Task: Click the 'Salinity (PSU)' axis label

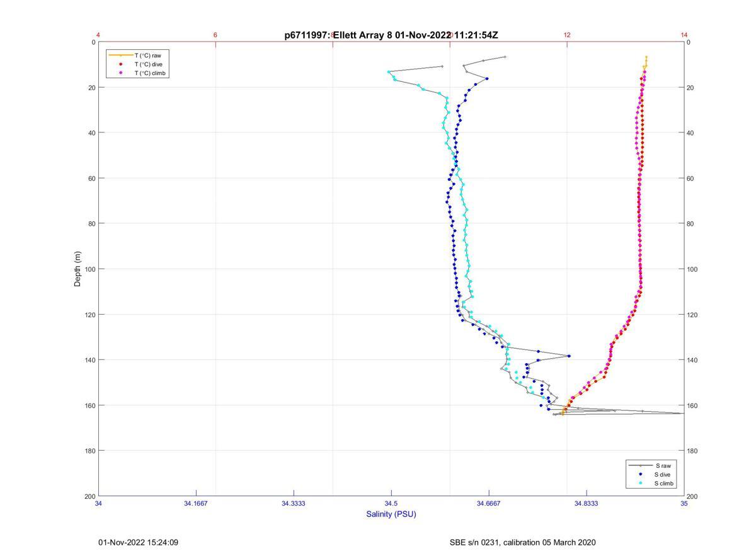Action: coord(391,514)
